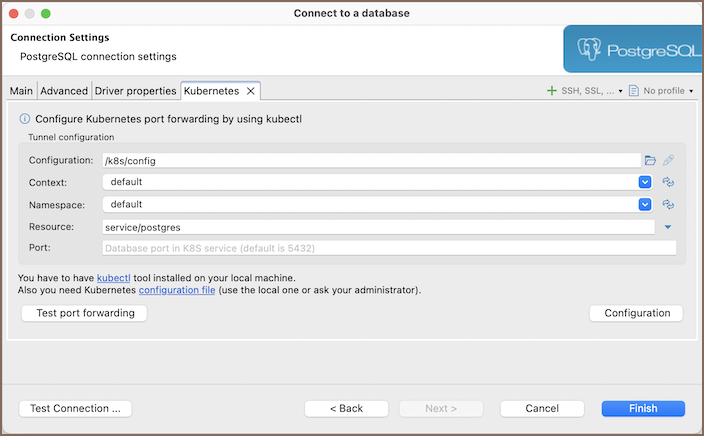Click the profile document icon
704x436 pixels.
pos(634,91)
